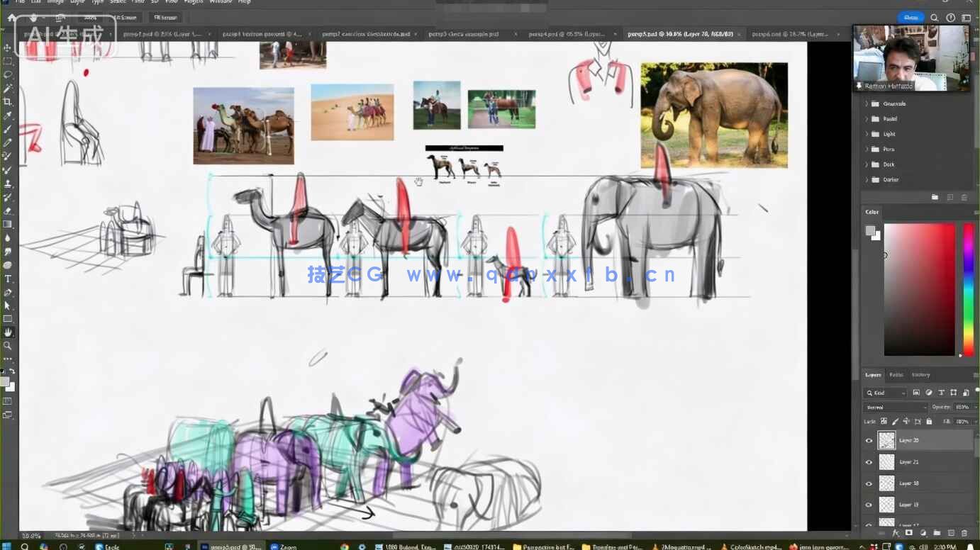Hide Layer 20 with its eye icon
This screenshot has width=980, height=550.
coord(869,441)
